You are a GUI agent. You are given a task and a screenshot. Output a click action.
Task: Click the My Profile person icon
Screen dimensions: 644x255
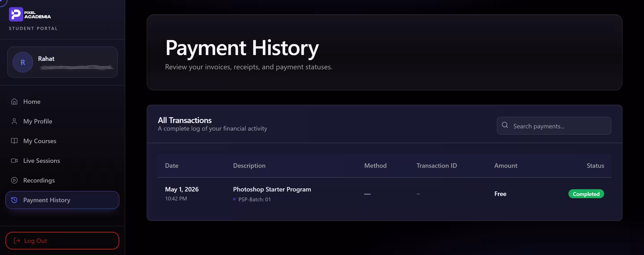click(x=14, y=121)
